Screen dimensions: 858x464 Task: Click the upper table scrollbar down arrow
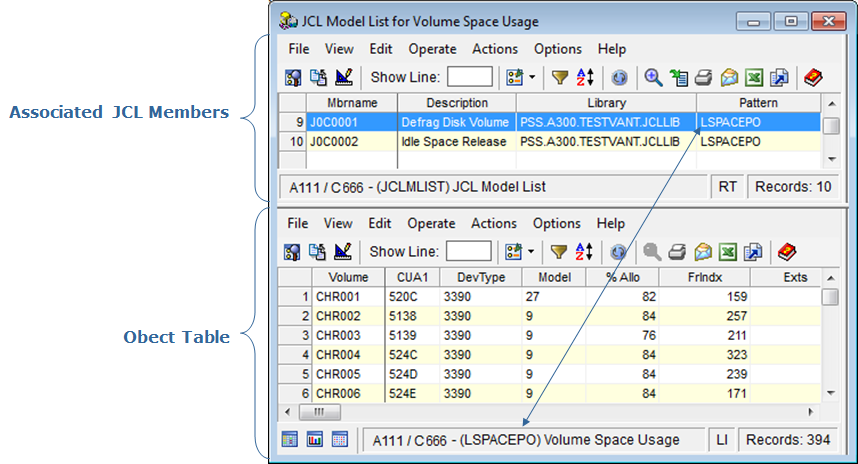[x=830, y=159]
